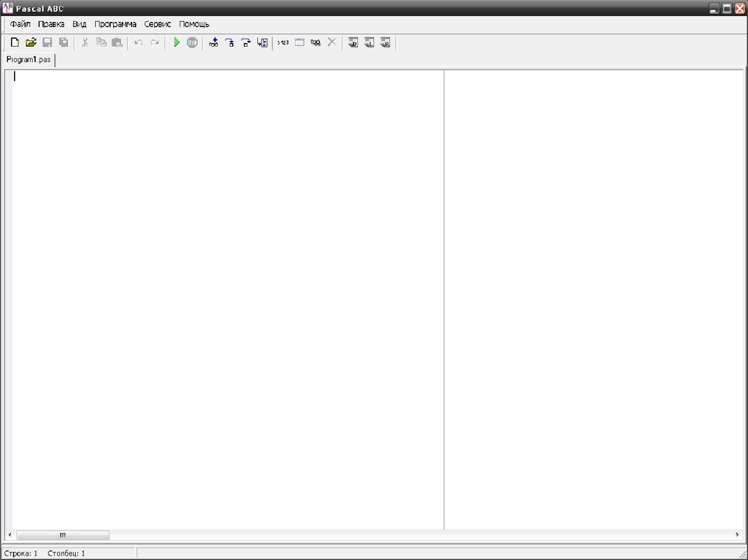Copy selection using the copy icon
The width and height of the screenshot is (748, 560).
101,42
